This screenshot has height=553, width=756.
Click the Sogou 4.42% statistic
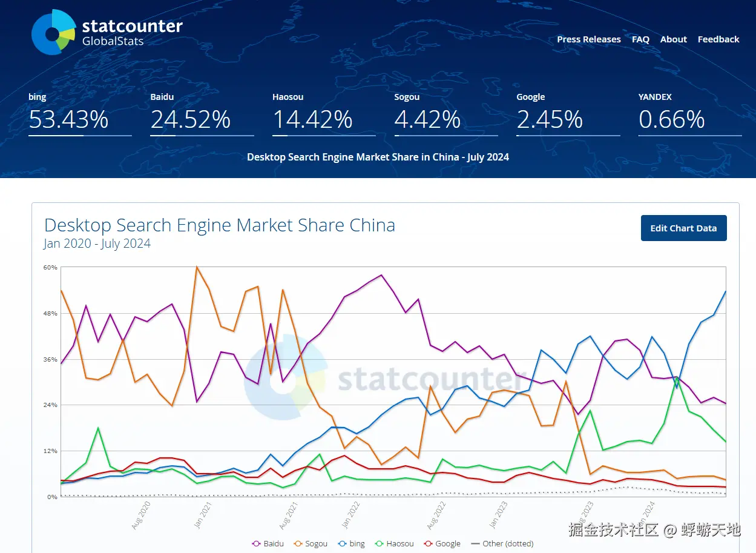pyautogui.click(x=446, y=113)
